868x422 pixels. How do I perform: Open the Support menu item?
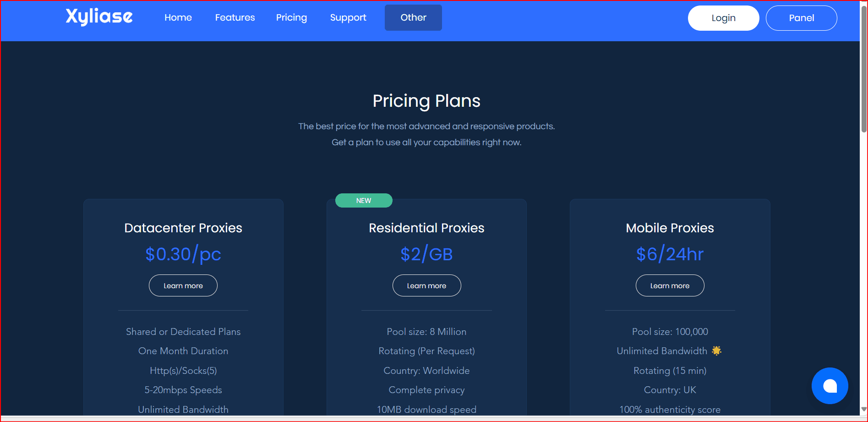point(348,17)
